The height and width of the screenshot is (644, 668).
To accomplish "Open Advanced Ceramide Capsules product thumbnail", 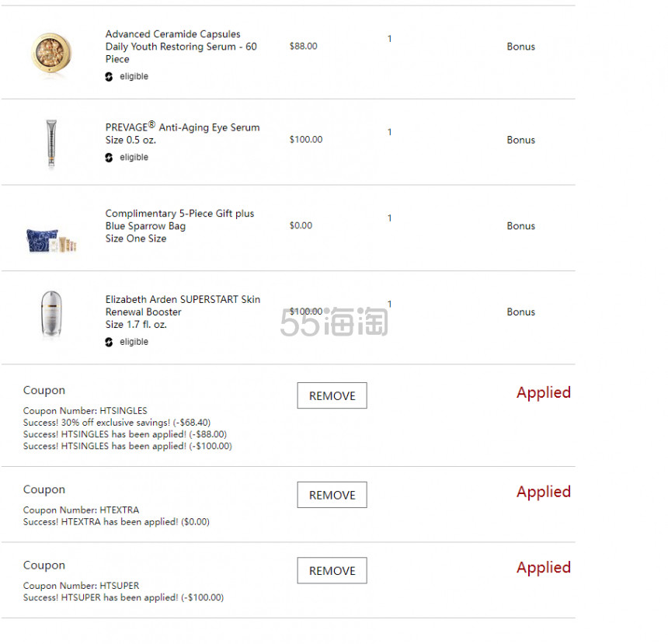I will (x=51, y=54).
